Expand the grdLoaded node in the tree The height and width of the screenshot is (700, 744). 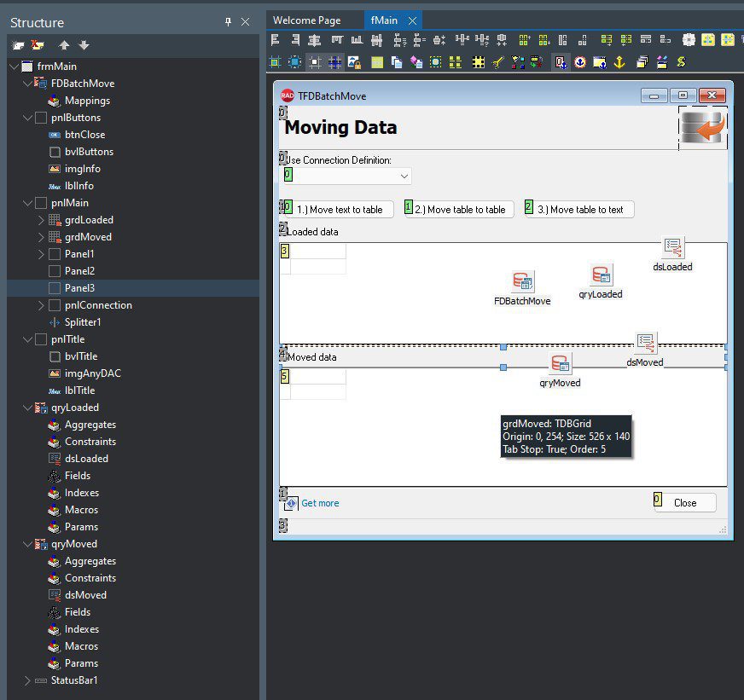point(41,220)
